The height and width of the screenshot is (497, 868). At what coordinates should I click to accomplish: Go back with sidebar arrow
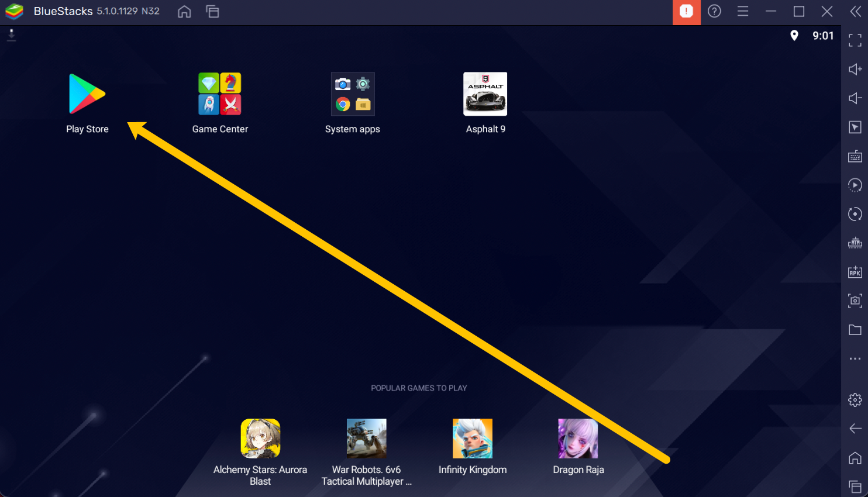(855, 429)
